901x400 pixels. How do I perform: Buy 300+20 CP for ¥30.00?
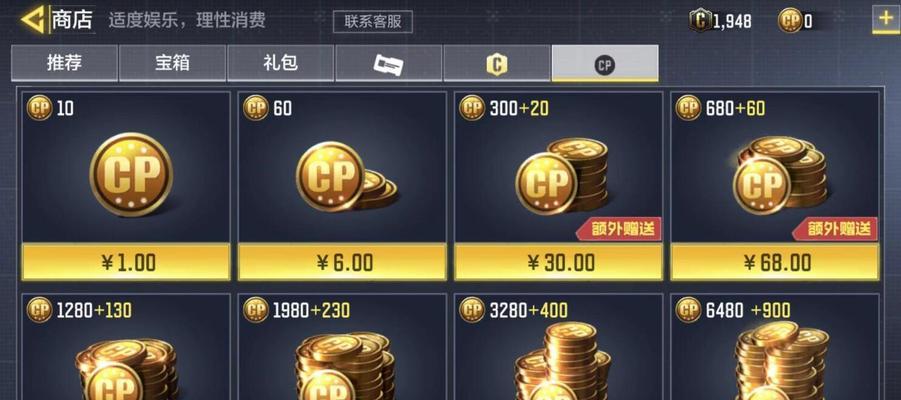point(559,263)
